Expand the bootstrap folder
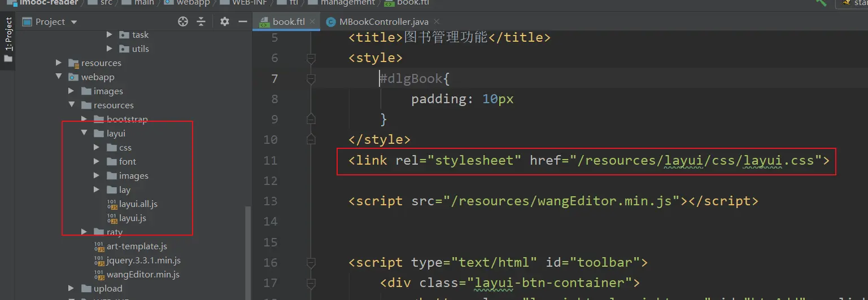The image size is (868, 300). [84, 120]
